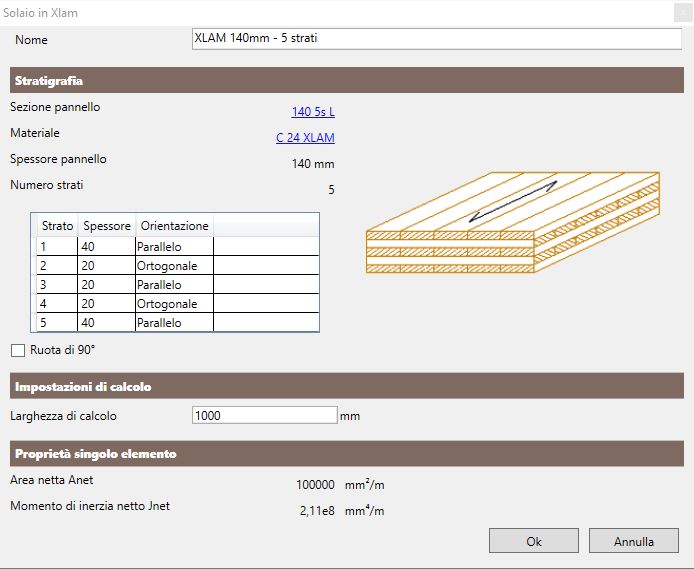
Task: Click the Area netta value 100000
Action: [x=315, y=484]
